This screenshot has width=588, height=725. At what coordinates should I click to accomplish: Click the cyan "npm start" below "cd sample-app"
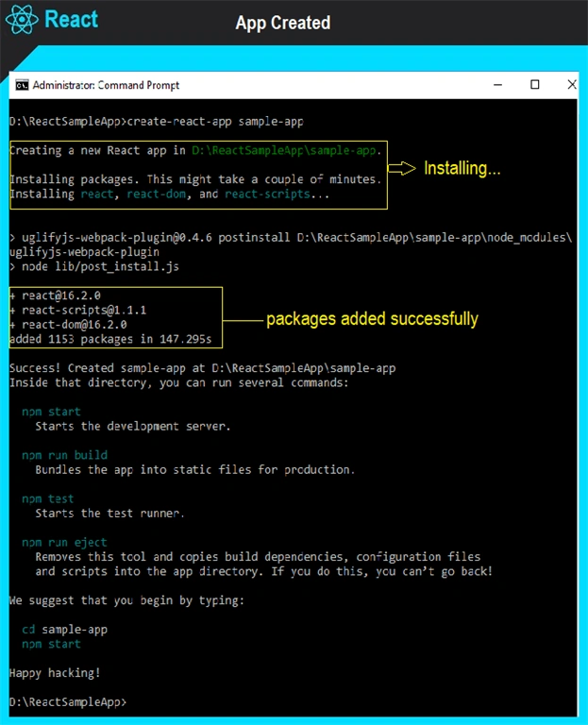51,644
